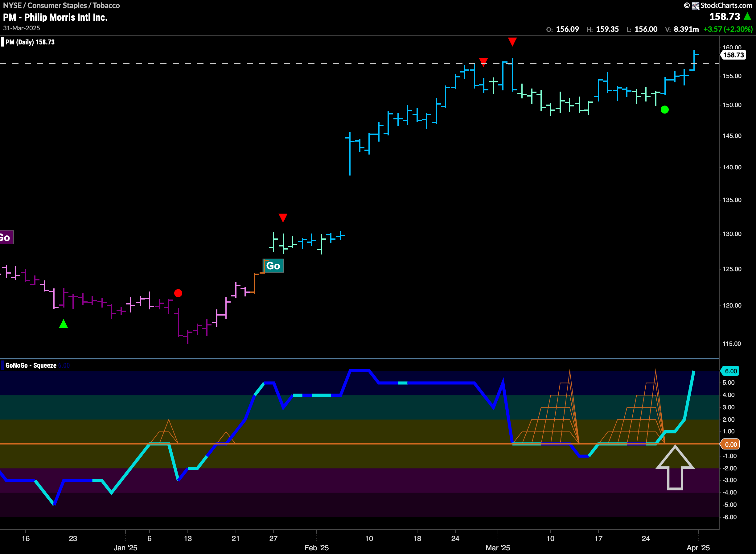
Task: Click the large 158.73 header price
Action: [725, 16]
